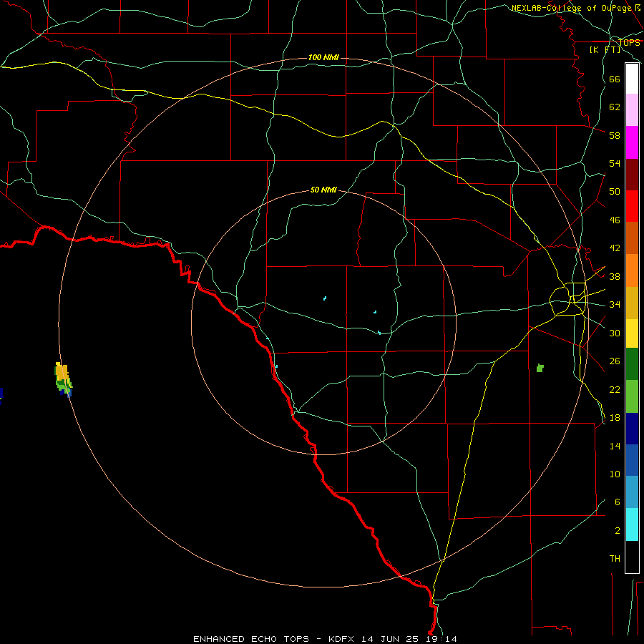
Task: Click the light green legend swatch
Action: pyautogui.click(x=632, y=396)
